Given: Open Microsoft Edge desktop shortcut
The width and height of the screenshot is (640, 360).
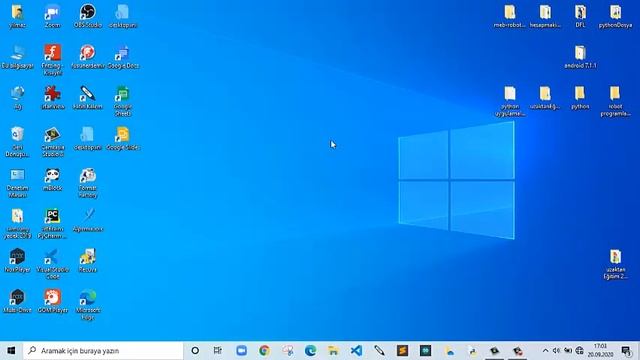Looking at the screenshot, I should (x=87, y=304).
